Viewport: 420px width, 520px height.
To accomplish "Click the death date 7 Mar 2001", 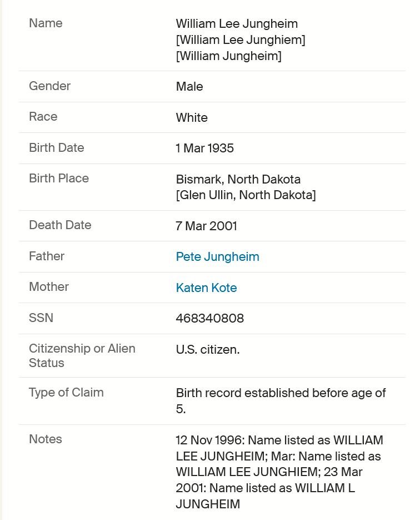I will point(206,226).
